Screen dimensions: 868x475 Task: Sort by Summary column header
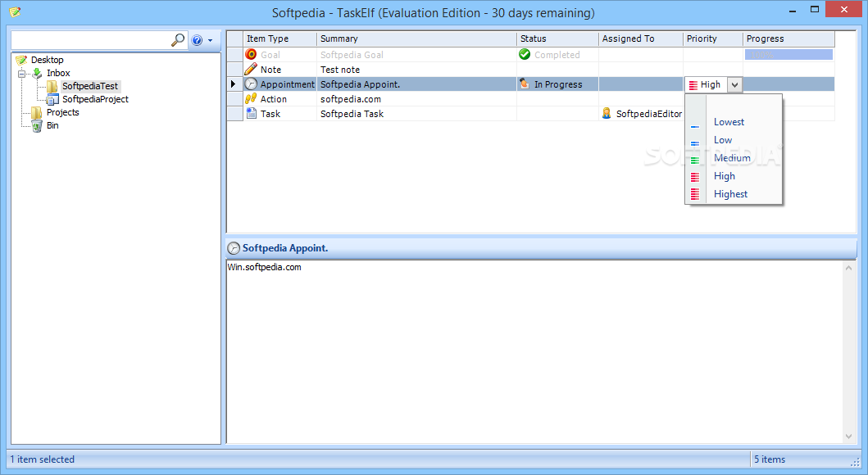pyautogui.click(x=417, y=38)
